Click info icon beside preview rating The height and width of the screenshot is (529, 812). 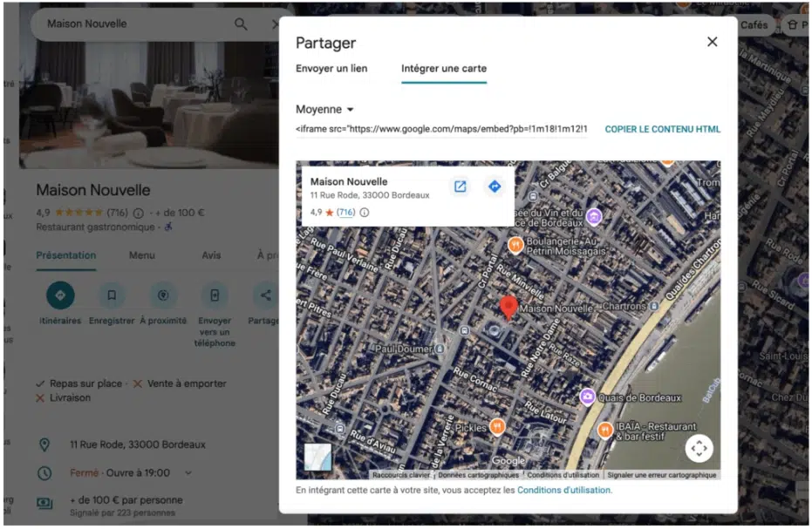[365, 213]
